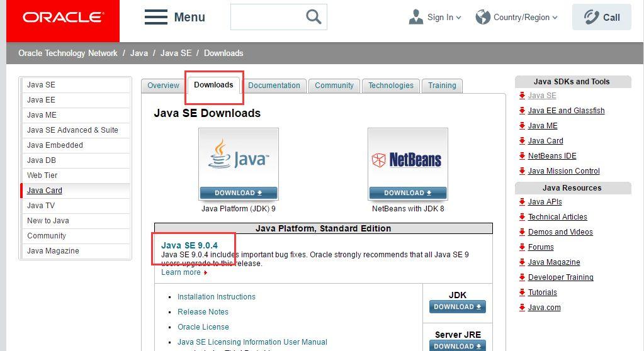Open the Java SE link under Java SDKs and Tools

pos(542,96)
